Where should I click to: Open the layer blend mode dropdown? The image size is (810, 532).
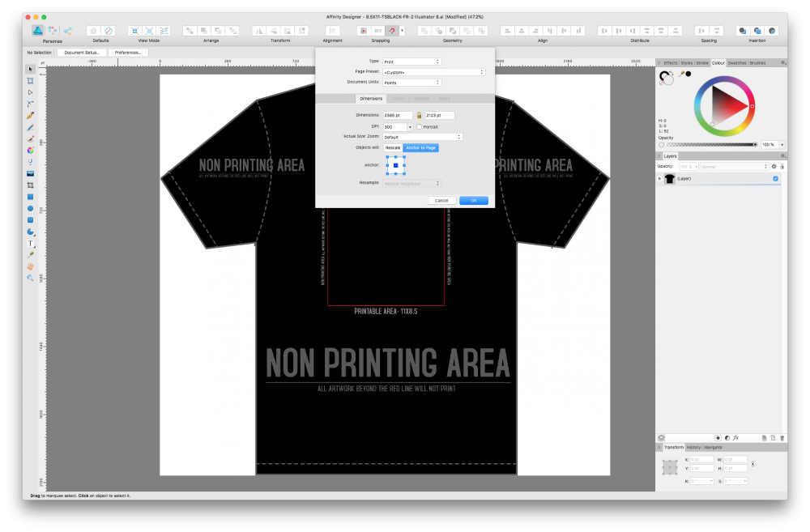(x=734, y=166)
